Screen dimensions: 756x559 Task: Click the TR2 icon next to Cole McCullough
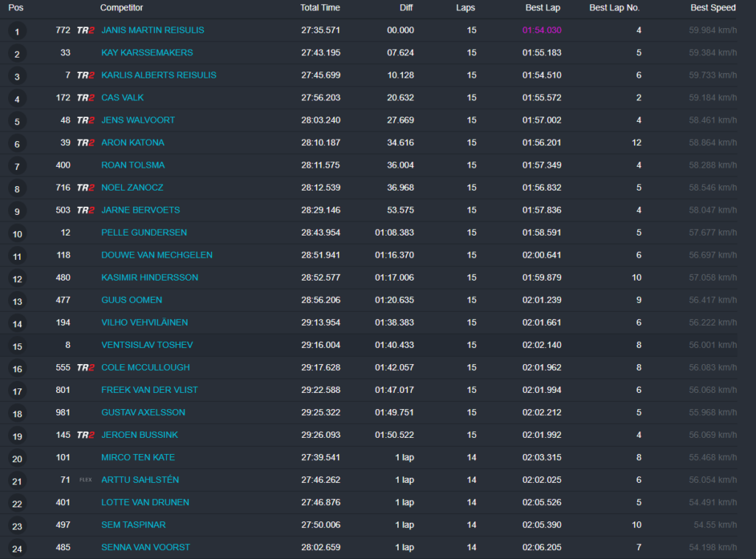click(86, 368)
